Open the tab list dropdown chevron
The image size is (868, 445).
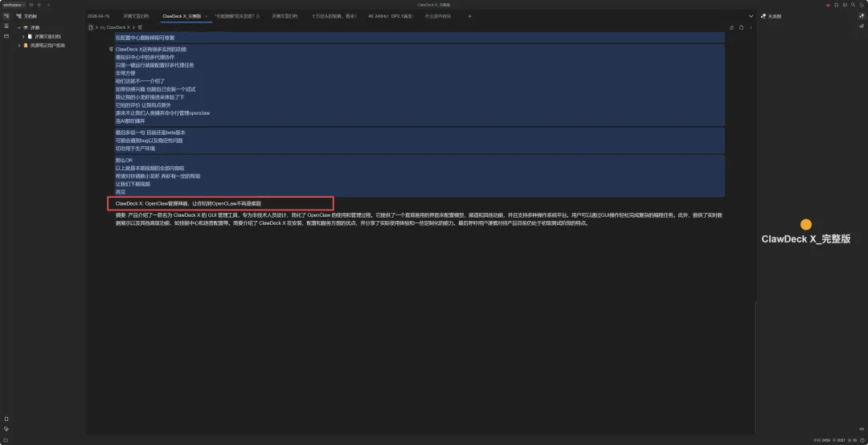[x=751, y=16]
